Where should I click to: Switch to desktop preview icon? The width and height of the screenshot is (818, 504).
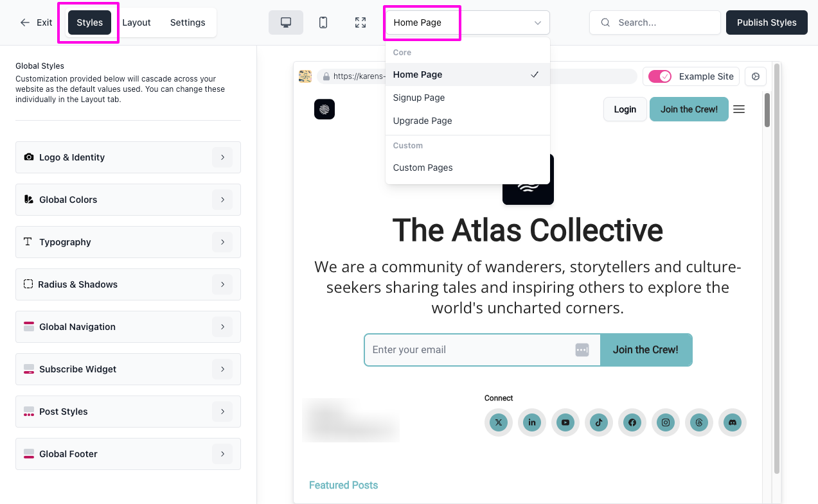click(x=286, y=22)
